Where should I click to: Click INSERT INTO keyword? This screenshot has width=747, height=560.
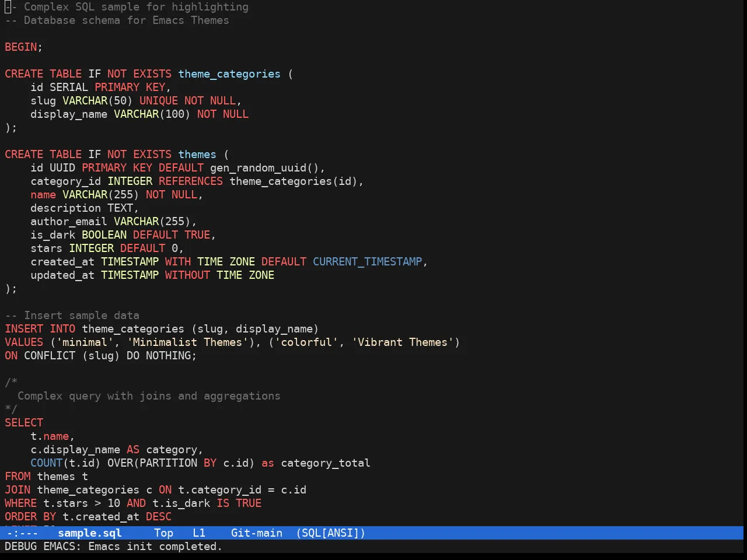[40, 328]
